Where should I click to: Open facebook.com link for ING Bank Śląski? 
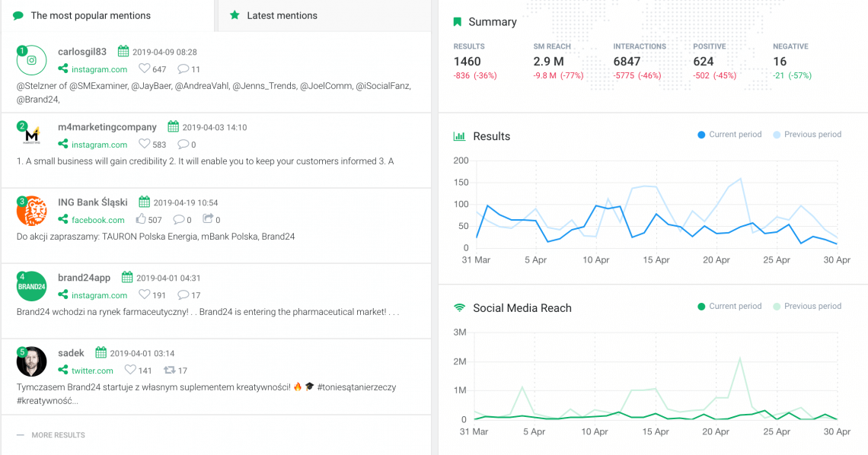(x=98, y=219)
